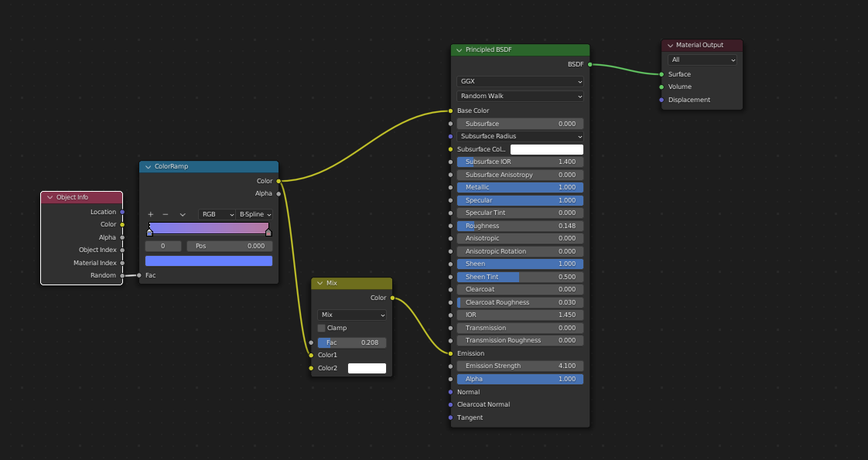Select the left color stop marker on gradient
The width and height of the screenshot is (868, 460).
tap(149, 232)
